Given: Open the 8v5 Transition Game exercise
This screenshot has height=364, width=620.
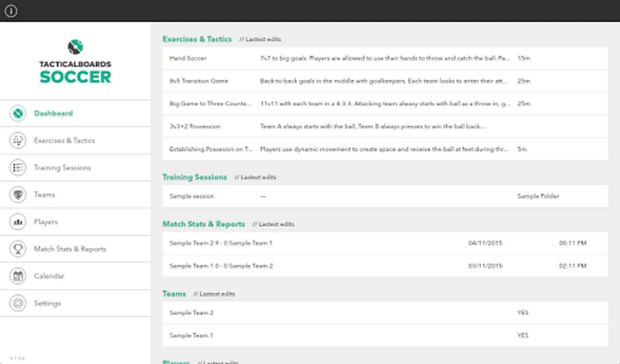Looking at the screenshot, I should click(x=385, y=81).
